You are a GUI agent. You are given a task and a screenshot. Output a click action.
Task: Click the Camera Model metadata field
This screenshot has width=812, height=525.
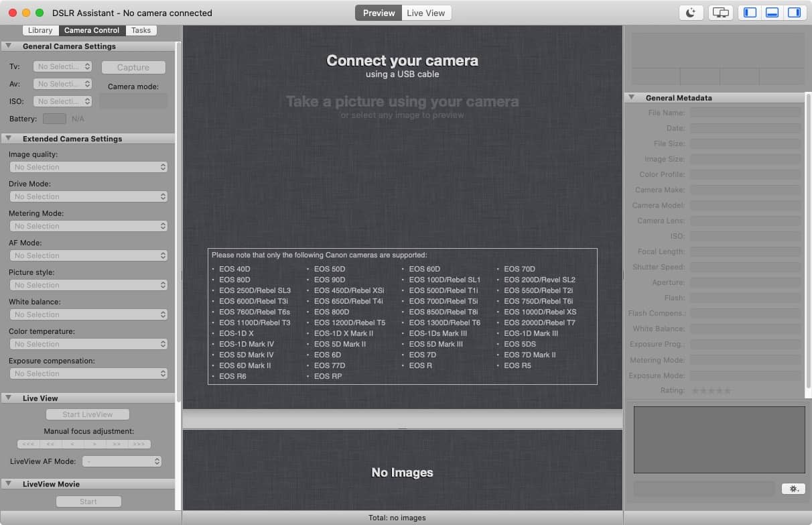[x=746, y=205]
